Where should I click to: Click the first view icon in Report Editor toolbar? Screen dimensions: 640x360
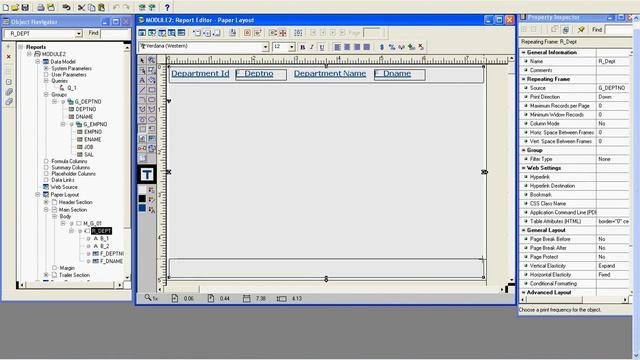[x=142, y=33]
